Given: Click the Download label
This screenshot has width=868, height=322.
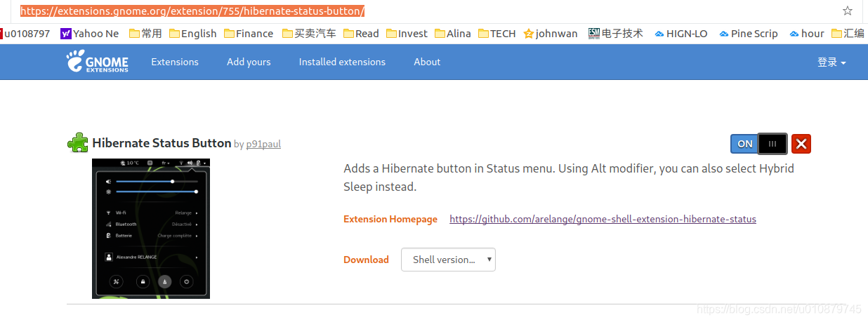Looking at the screenshot, I should 366,260.
